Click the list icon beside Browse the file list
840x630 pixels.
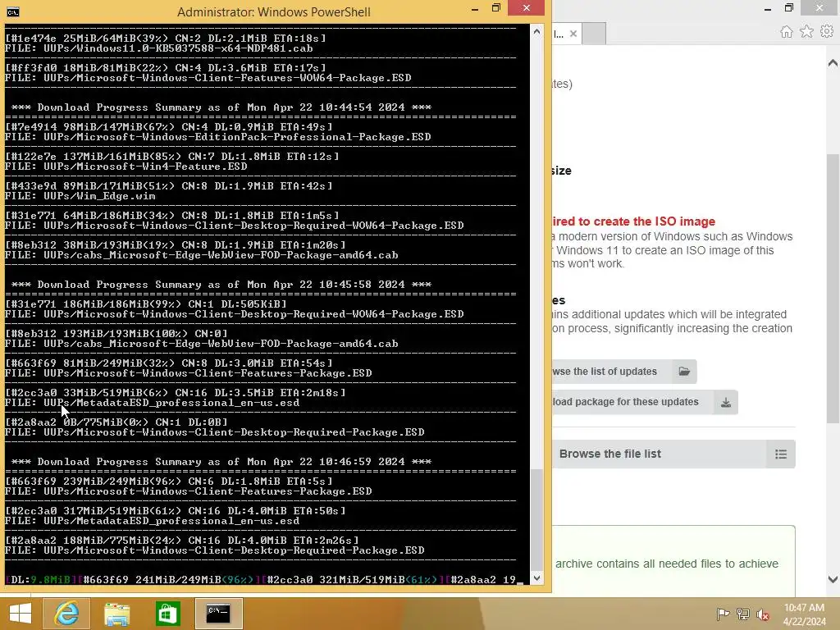[781, 454]
